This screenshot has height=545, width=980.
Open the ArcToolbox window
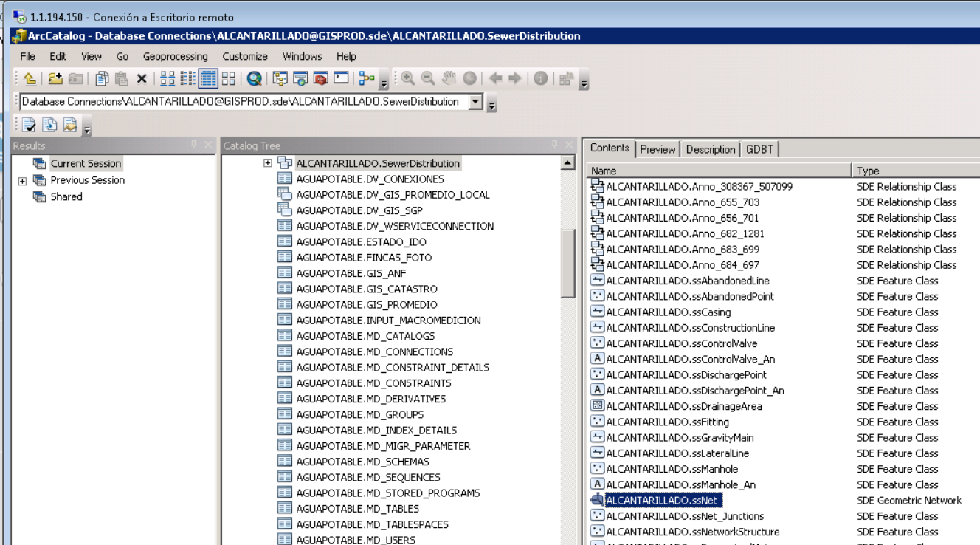[320, 78]
